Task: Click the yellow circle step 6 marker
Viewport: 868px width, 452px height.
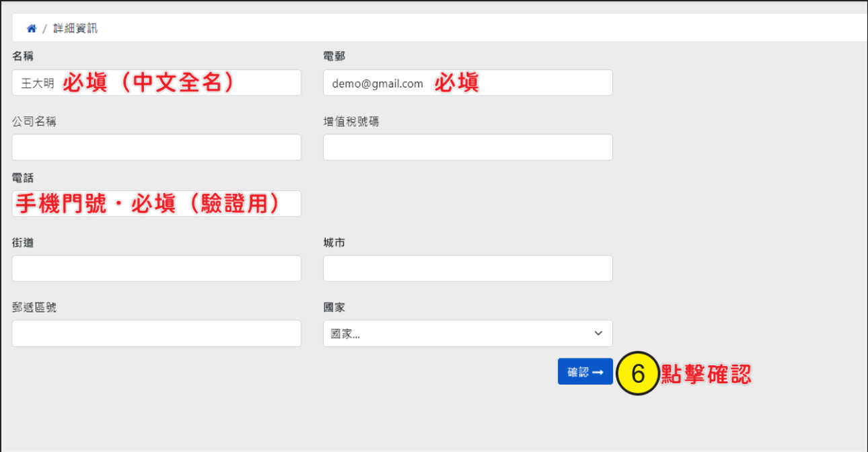Action: click(x=637, y=373)
